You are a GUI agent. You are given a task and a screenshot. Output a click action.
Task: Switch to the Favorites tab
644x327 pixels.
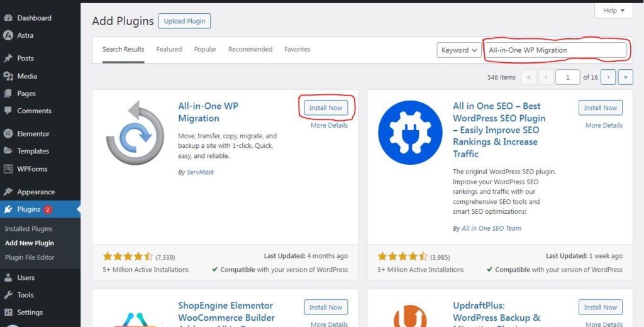click(x=297, y=49)
